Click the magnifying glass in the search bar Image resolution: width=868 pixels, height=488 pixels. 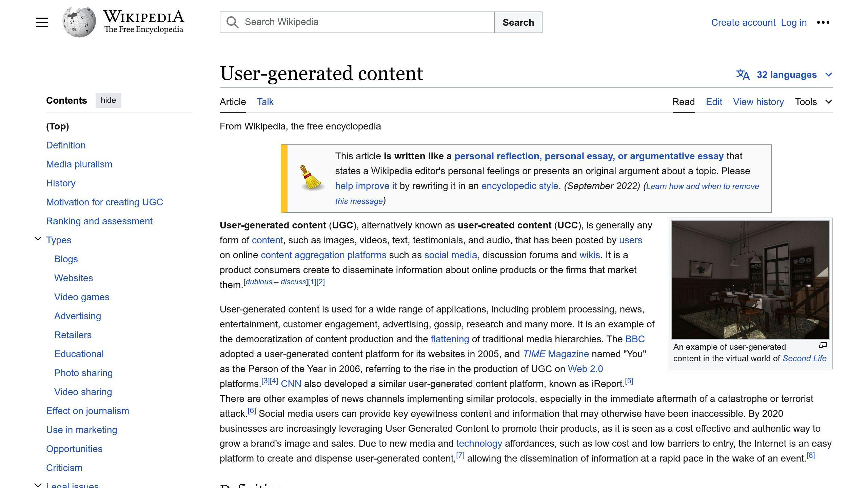tap(232, 22)
